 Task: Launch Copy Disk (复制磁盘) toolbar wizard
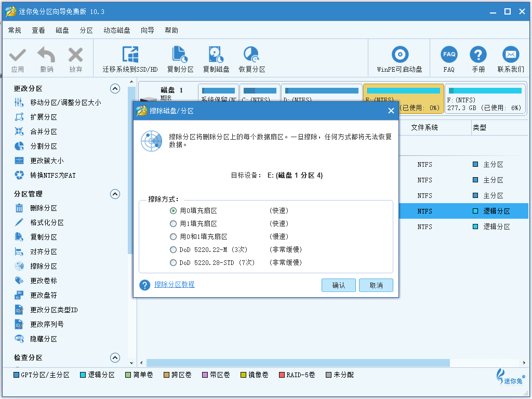click(x=216, y=59)
